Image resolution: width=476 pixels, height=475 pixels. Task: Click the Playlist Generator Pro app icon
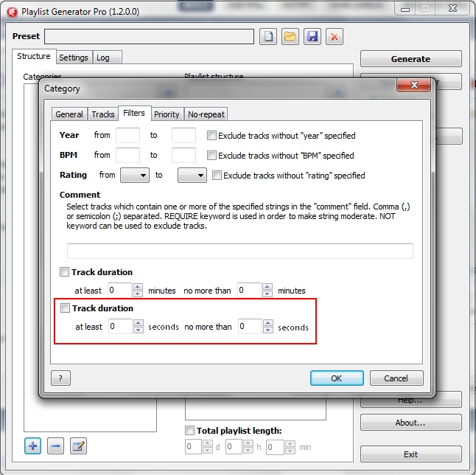[x=13, y=12]
